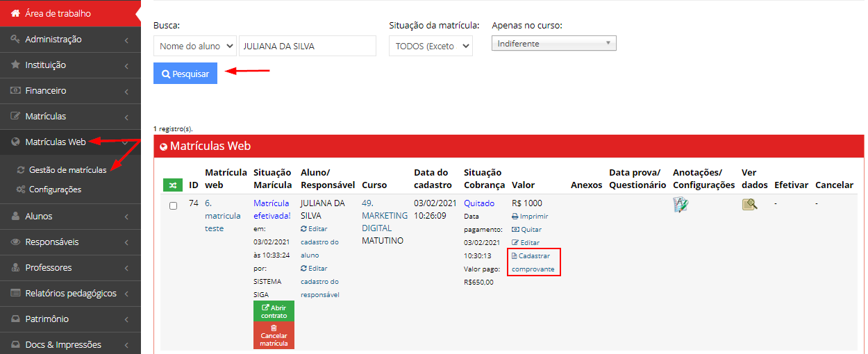Viewport: 868px width, 354px height.
Task: Go to Área de trabalho
Action: pyautogui.click(x=58, y=13)
